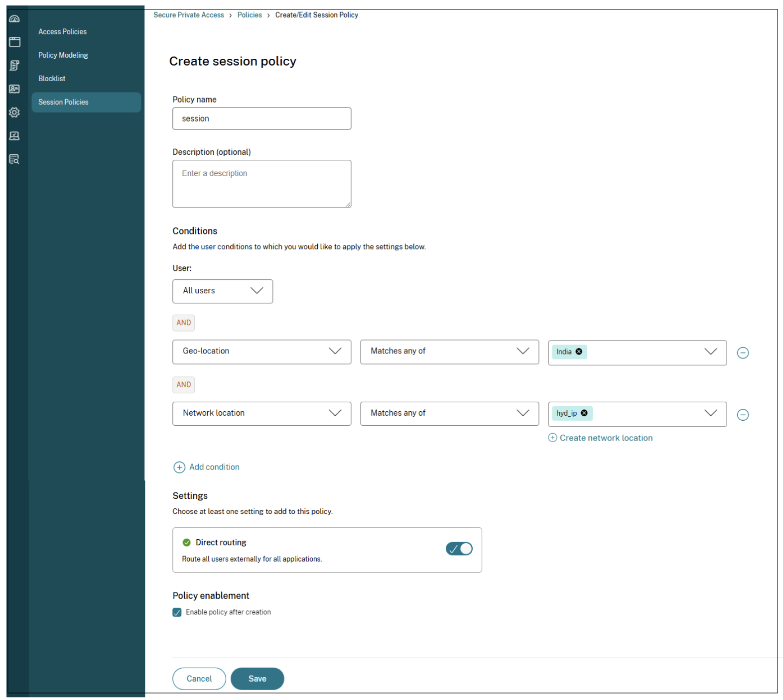This screenshot has width=783, height=700.
Task: Click the laptop checkmark sidebar icon
Action: pos(14,136)
